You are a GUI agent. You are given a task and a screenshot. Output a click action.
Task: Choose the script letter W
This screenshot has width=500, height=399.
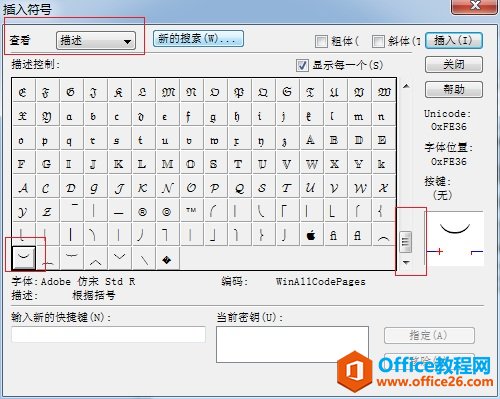[359, 188]
